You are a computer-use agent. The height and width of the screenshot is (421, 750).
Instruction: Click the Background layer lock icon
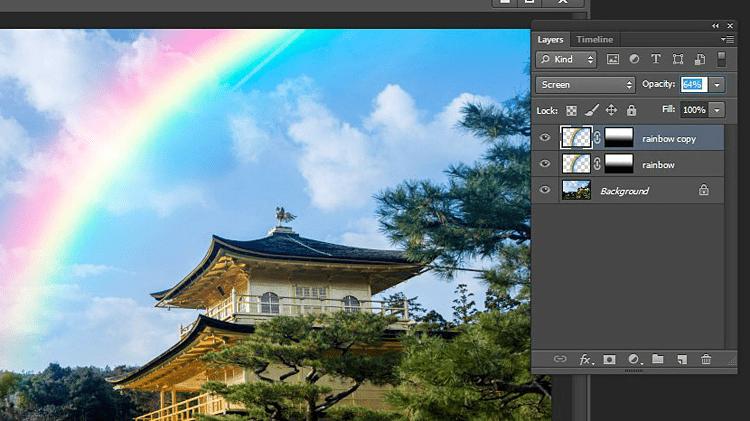tap(704, 190)
